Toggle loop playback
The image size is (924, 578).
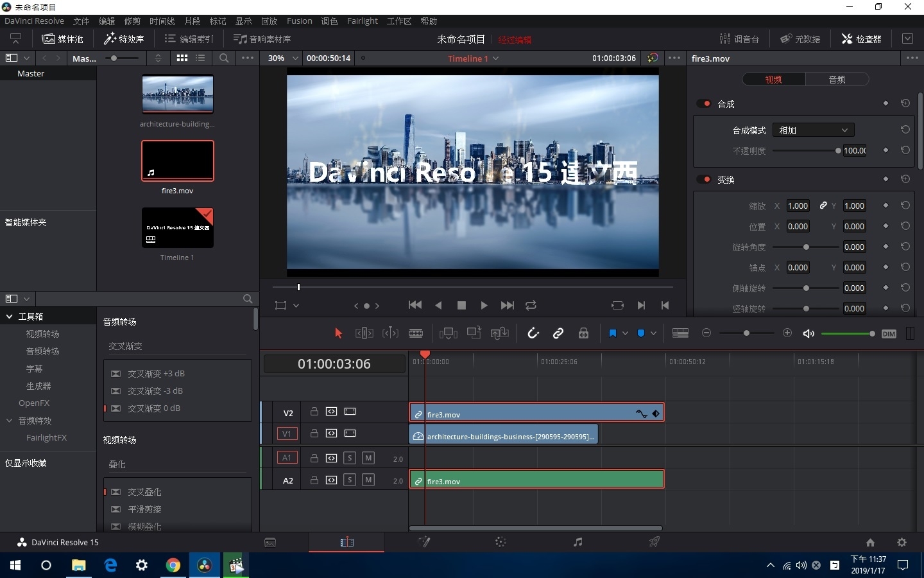pyautogui.click(x=531, y=306)
